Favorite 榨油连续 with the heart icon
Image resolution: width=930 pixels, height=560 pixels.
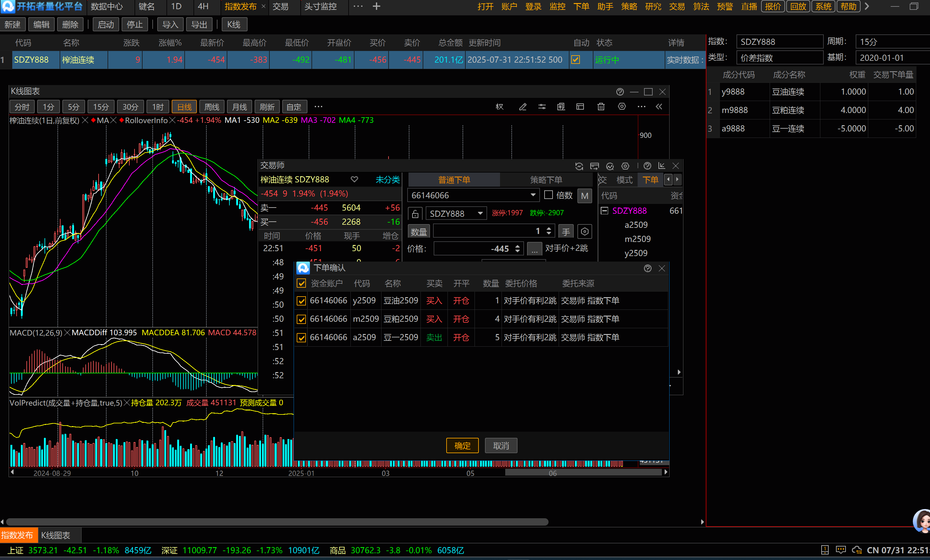(x=354, y=179)
